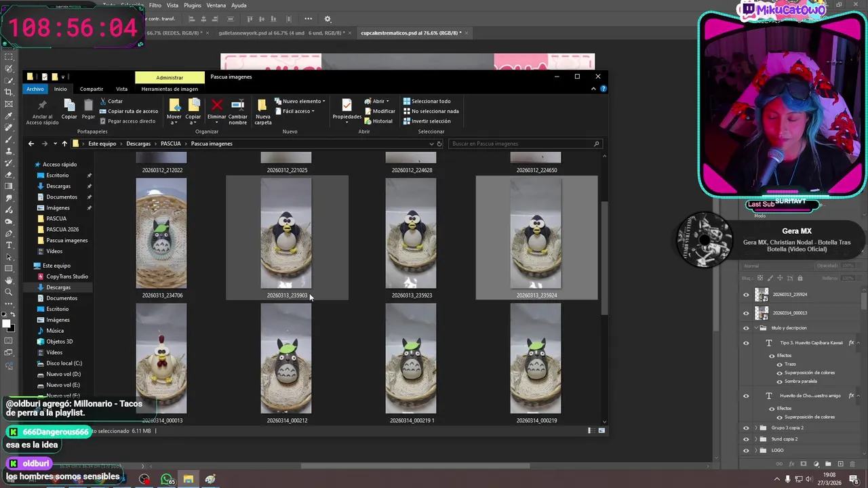Screen dimensions: 868x488
Task: Open Explorer Archivo menu
Action: click(35, 89)
